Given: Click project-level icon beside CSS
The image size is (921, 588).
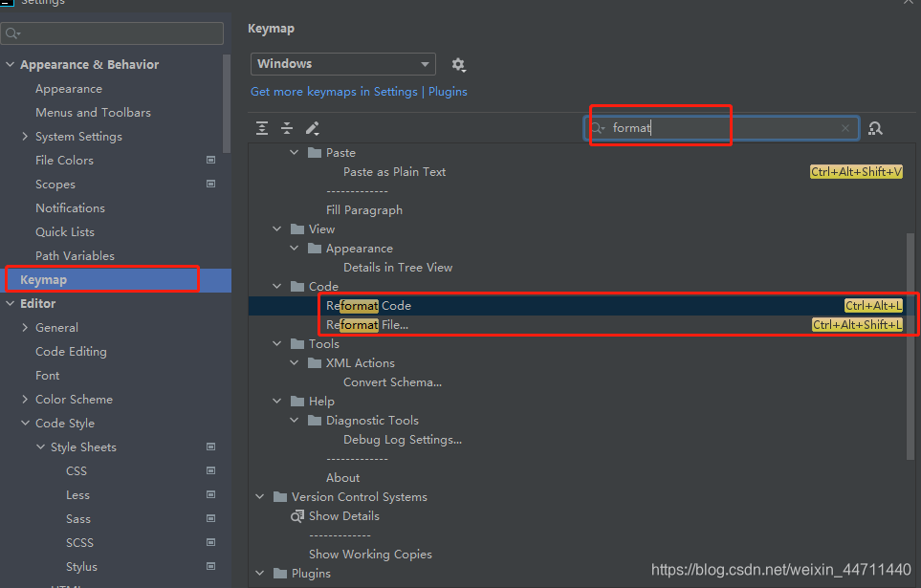Looking at the screenshot, I should [210, 470].
